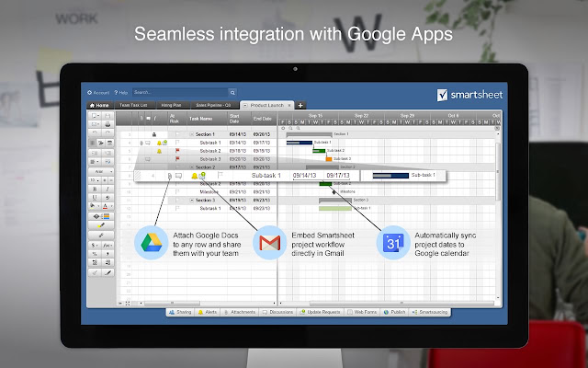
Task: Apply thousands separator format
Action: pos(107,254)
